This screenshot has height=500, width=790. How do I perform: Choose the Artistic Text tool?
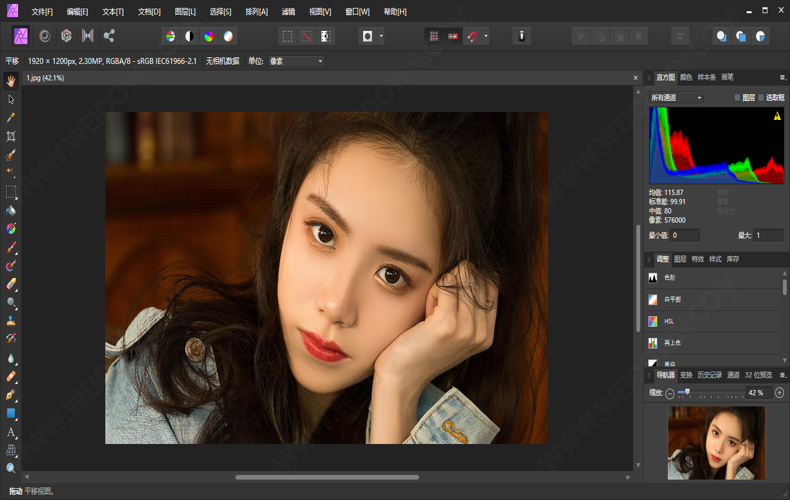tap(11, 432)
